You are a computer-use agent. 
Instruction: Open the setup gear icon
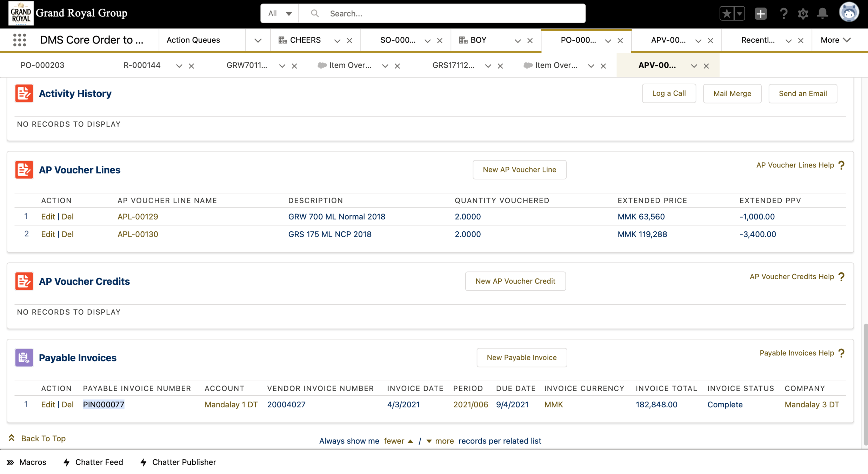(x=803, y=14)
